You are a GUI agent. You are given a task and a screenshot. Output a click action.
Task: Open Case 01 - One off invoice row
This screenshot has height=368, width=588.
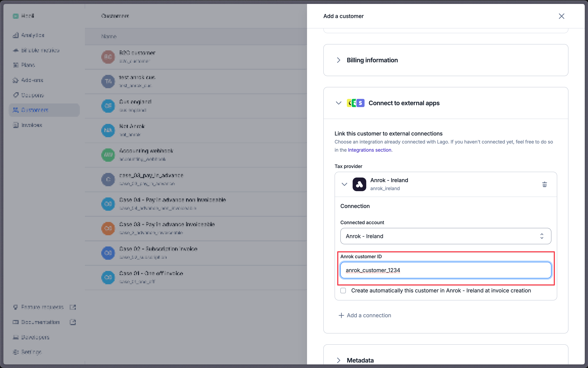click(x=196, y=277)
